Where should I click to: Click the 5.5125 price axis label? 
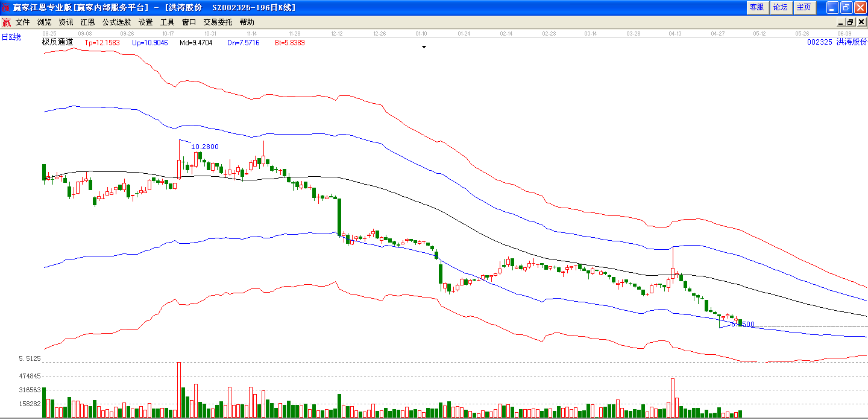pyautogui.click(x=30, y=358)
